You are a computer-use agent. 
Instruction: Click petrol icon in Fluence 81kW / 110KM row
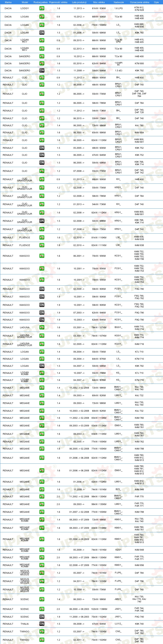42,238
